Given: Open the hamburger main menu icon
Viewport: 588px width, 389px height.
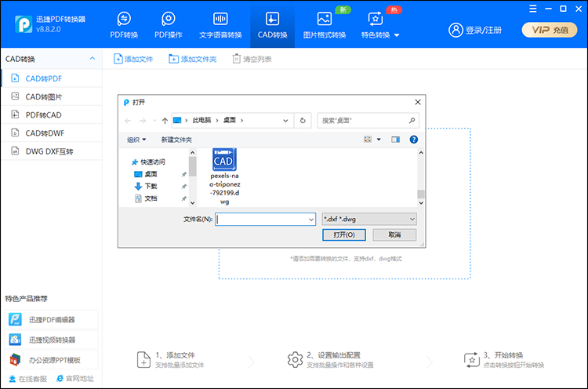Looking at the screenshot, I should (533, 9).
